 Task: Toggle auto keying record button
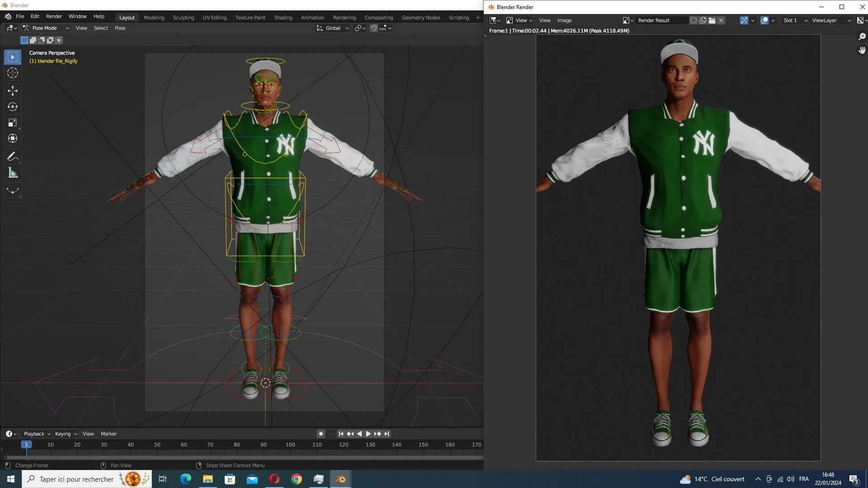click(x=321, y=434)
